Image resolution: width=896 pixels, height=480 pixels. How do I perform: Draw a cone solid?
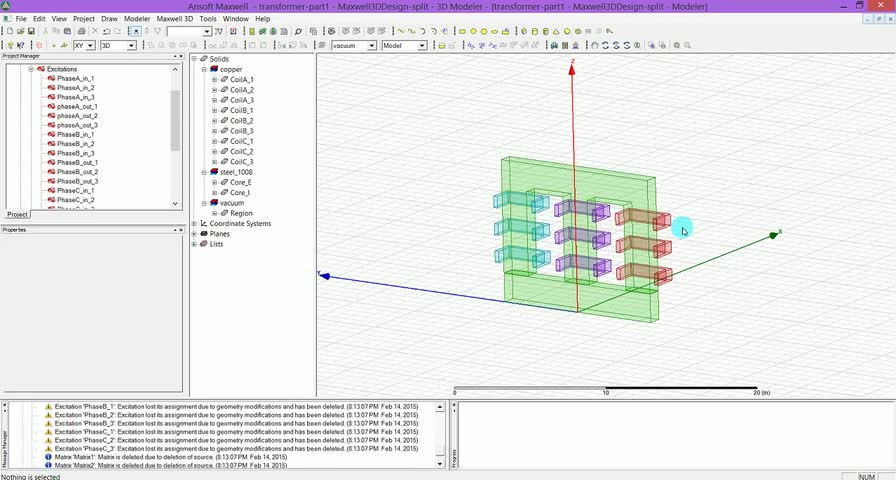pos(556,31)
